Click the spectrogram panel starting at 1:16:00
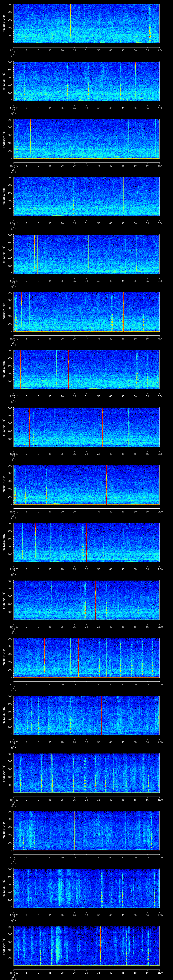 pyautogui.click(x=87, y=888)
